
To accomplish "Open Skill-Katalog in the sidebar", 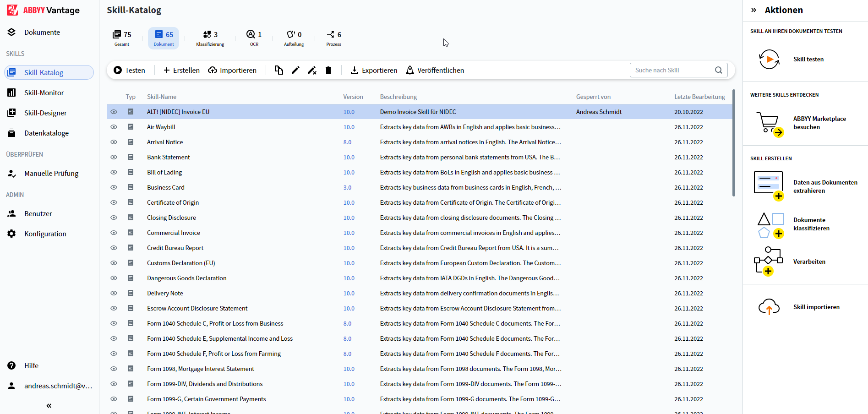I will (x=49, y=72).
